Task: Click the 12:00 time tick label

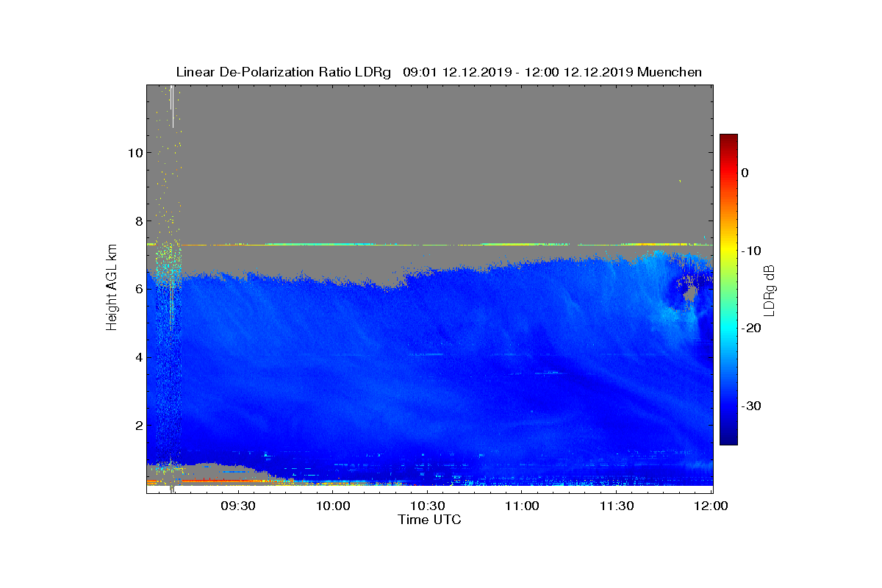Action: click(x=711, y=506)
